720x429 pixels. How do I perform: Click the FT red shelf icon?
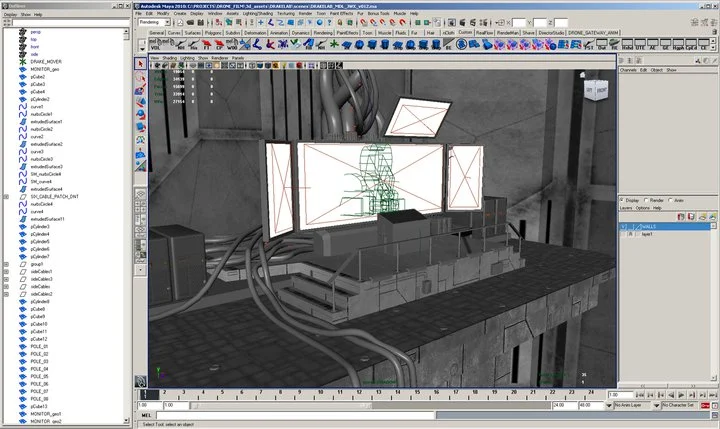tap(207, 44)
